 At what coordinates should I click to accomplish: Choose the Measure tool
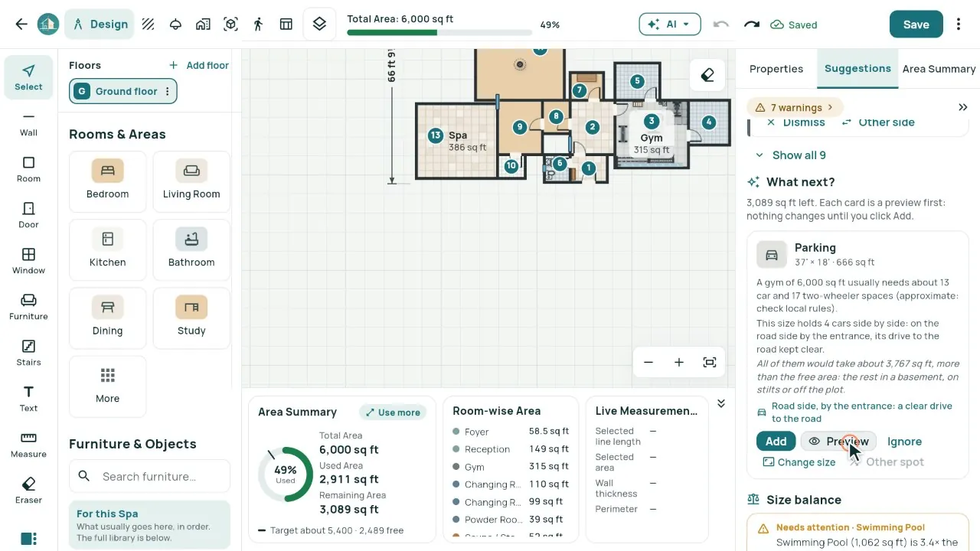[28, 445]
